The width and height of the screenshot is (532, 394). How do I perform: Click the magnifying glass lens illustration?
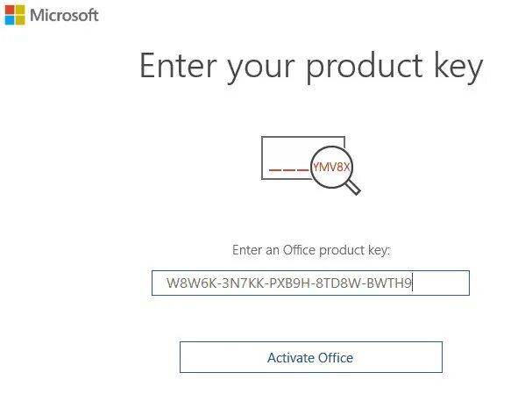[336, 166]
